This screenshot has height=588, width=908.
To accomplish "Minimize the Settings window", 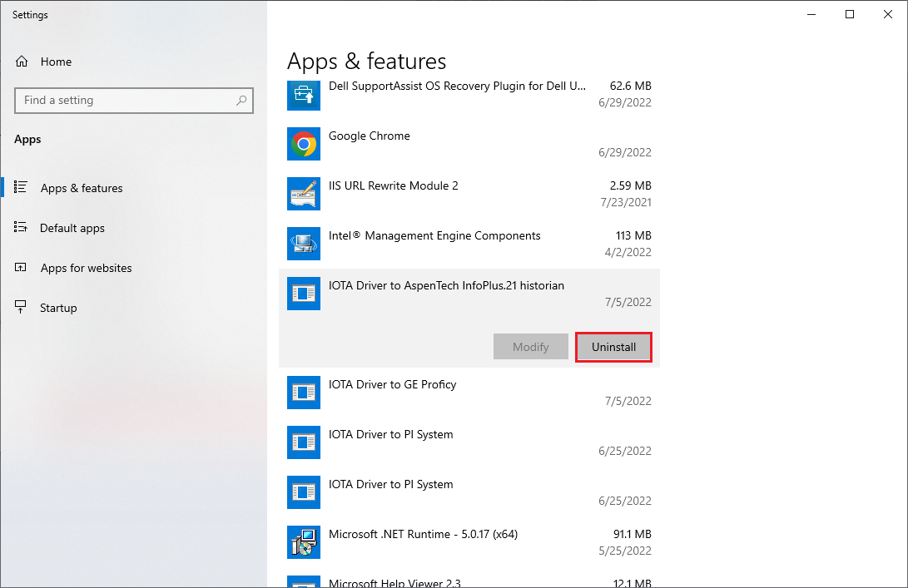I will pyautogui.click(x=811, y=14).
